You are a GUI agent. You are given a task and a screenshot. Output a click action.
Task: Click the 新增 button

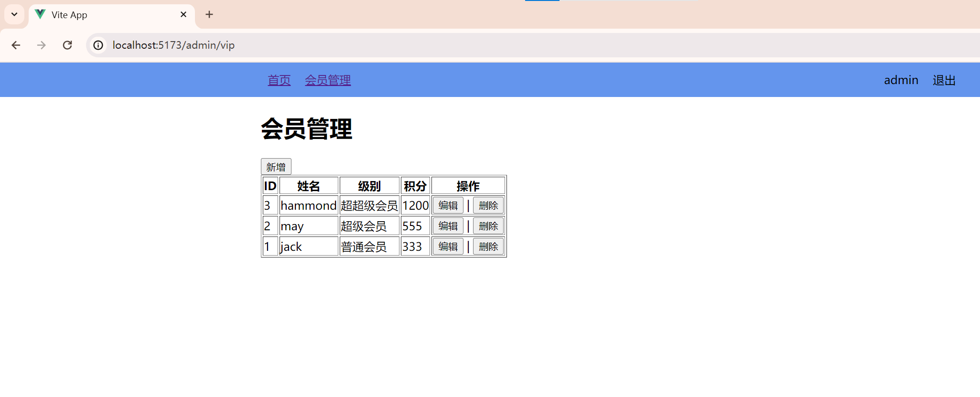pyautogui.click(x=276, y=167)
